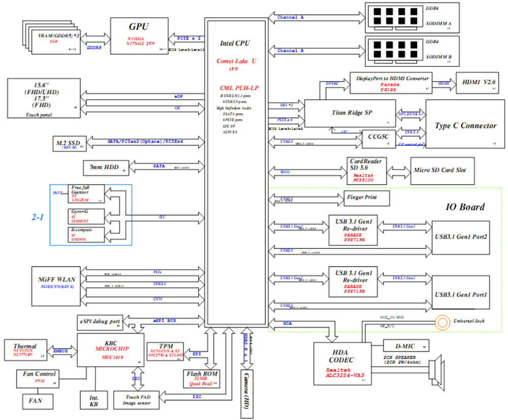The width and height of the screenshot is (508, 420).
Task: Click the CNVi bus label
Action: [x=158, y=299]
